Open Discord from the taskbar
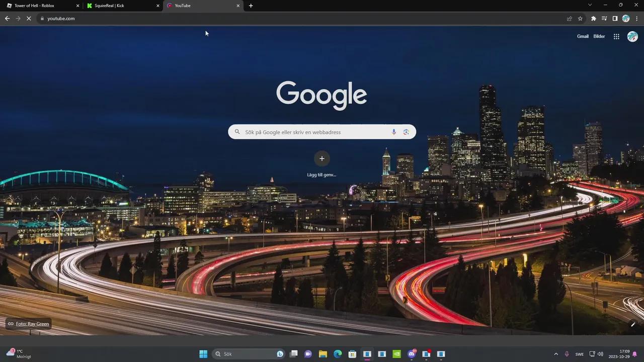 tap(412, 353)
